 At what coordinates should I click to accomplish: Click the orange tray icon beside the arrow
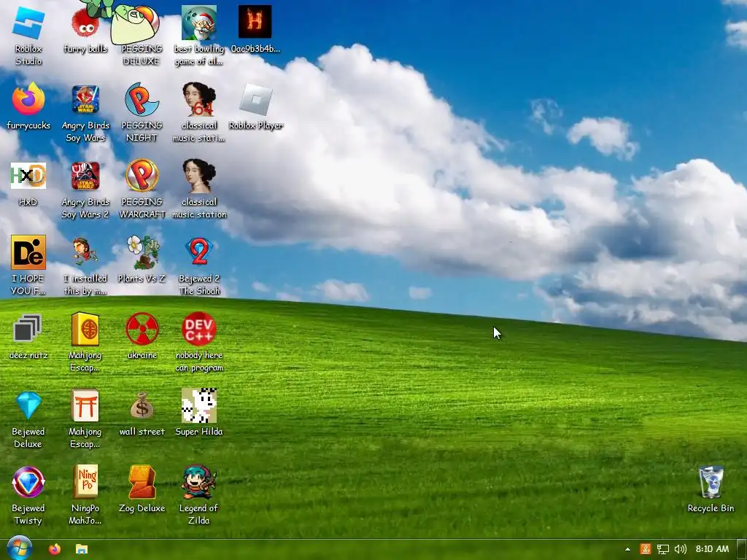coord(646,549)
